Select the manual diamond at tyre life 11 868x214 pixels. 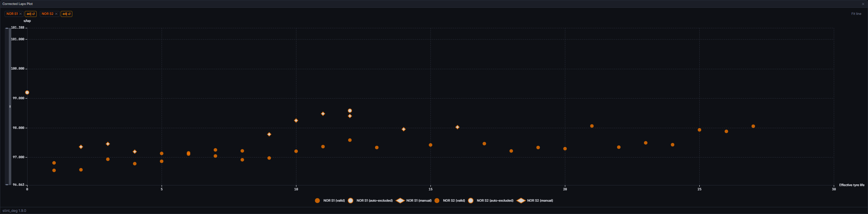[323, 114]
